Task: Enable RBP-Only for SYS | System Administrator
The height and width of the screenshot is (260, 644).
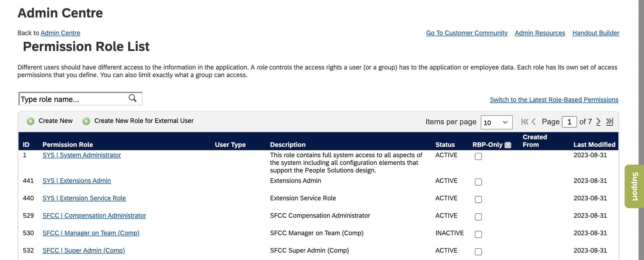Action: (478, 156)
